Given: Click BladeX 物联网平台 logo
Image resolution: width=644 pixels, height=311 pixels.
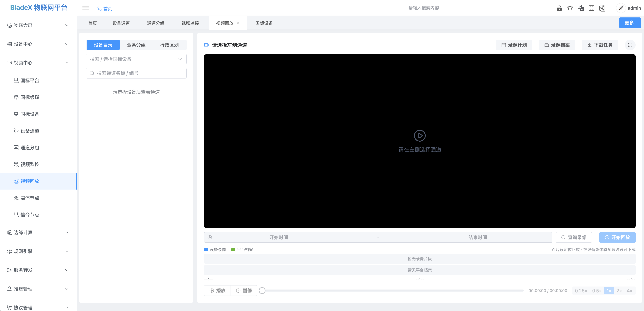Looking at the screenshot, I should [x=39, y=8].
